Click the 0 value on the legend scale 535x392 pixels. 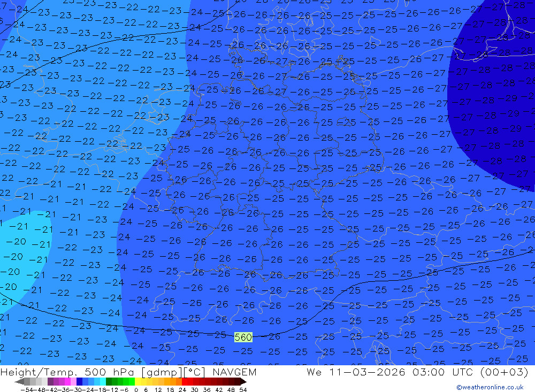coord(136,390)
